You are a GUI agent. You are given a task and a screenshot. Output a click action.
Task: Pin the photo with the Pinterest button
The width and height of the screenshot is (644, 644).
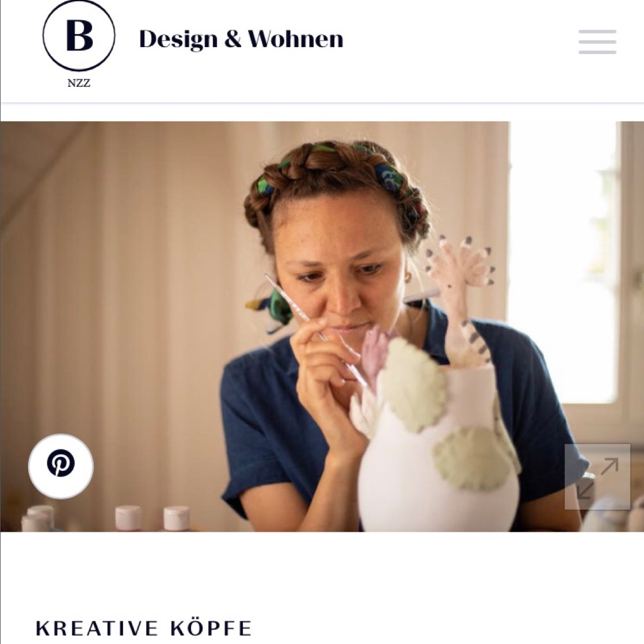tap(61, 466)
